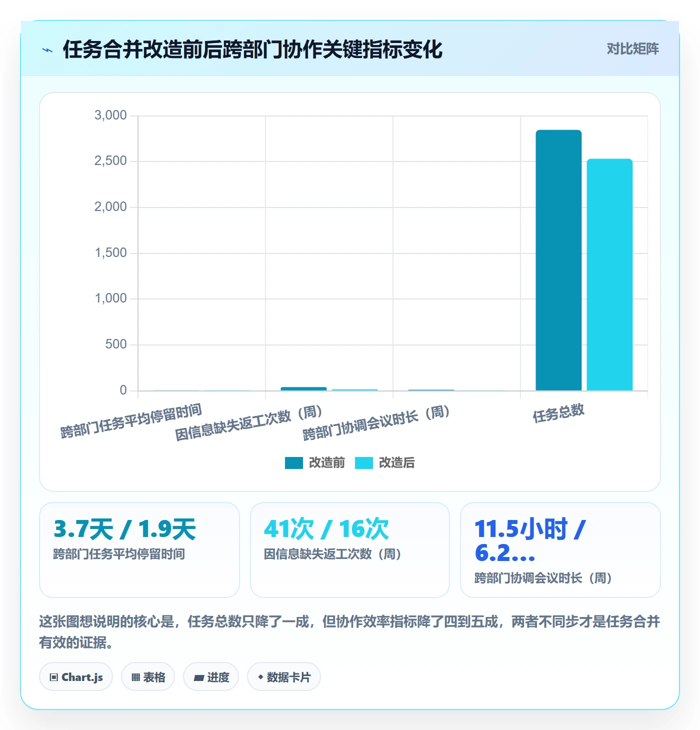The width and height of the screenshot is (700, 730).
Task: Click the 改造前 bar for 任务总数
Action: 558,260
